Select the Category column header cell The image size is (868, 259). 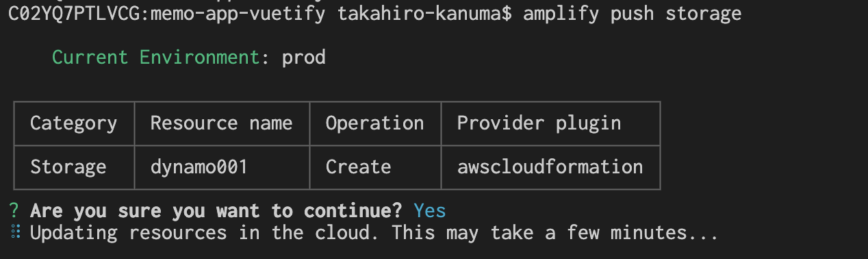(x=74, y=123)
